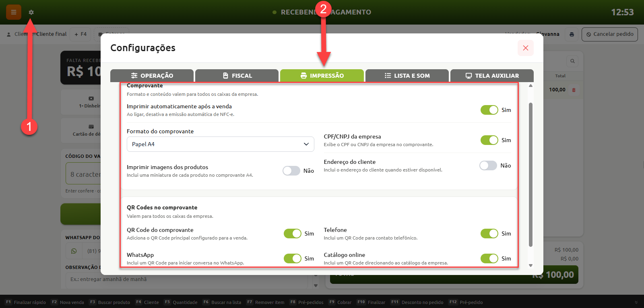Click F9 Cobrar shortcut

pos(340,302)
